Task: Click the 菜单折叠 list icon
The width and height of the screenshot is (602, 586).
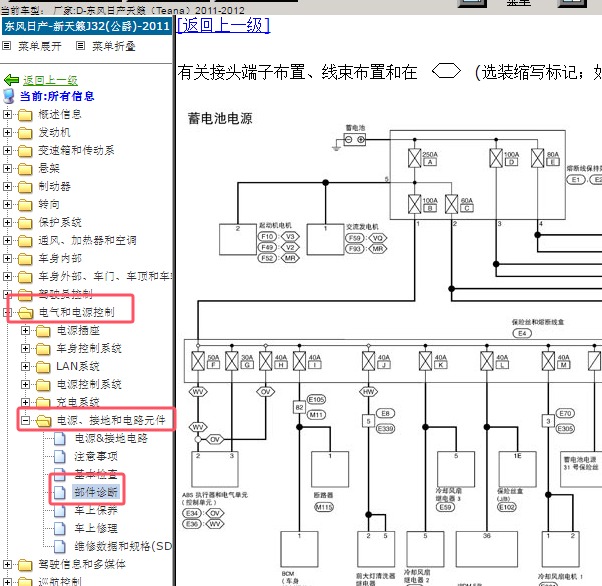Action: tap(80, 46)
